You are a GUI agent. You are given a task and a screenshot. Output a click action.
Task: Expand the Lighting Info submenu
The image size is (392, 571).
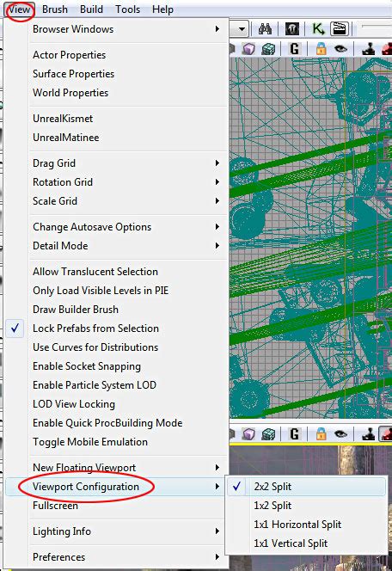coord(116,531)
